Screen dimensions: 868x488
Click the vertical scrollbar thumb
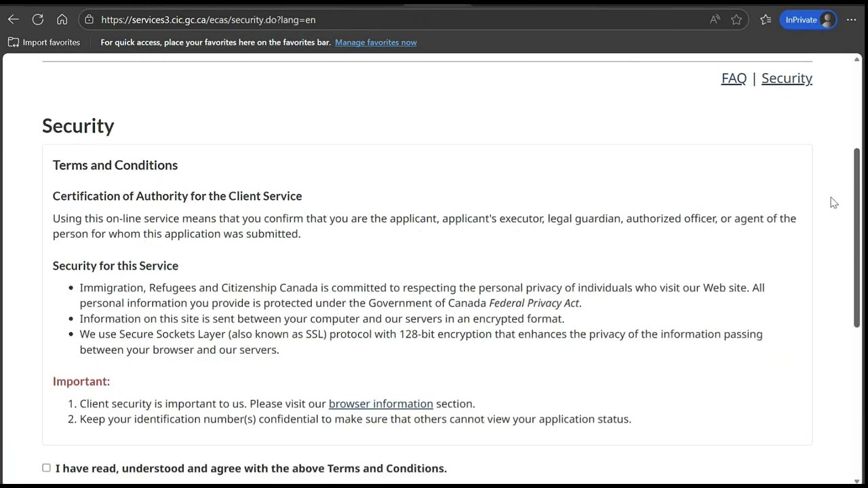click(857, 237)
